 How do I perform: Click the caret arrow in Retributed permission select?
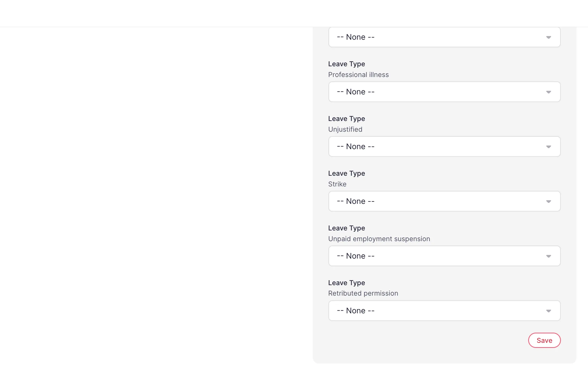549,311
